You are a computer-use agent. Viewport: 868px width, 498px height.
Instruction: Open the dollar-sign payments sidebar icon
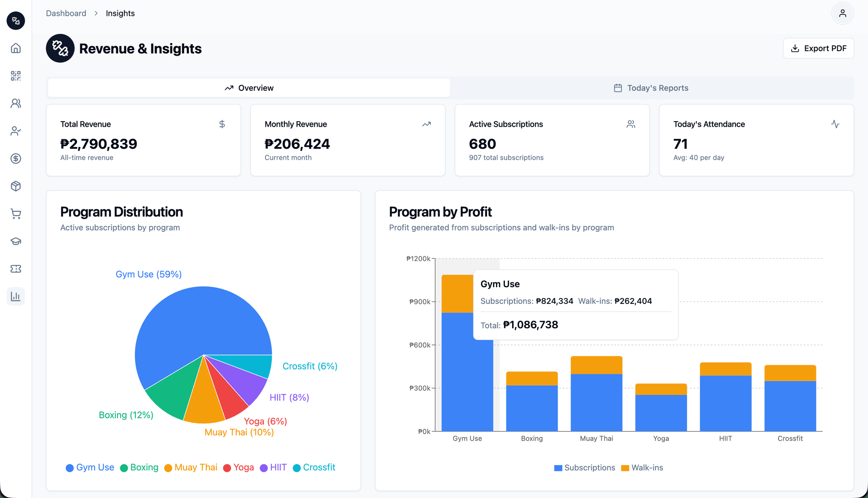[x=16, y=159]
